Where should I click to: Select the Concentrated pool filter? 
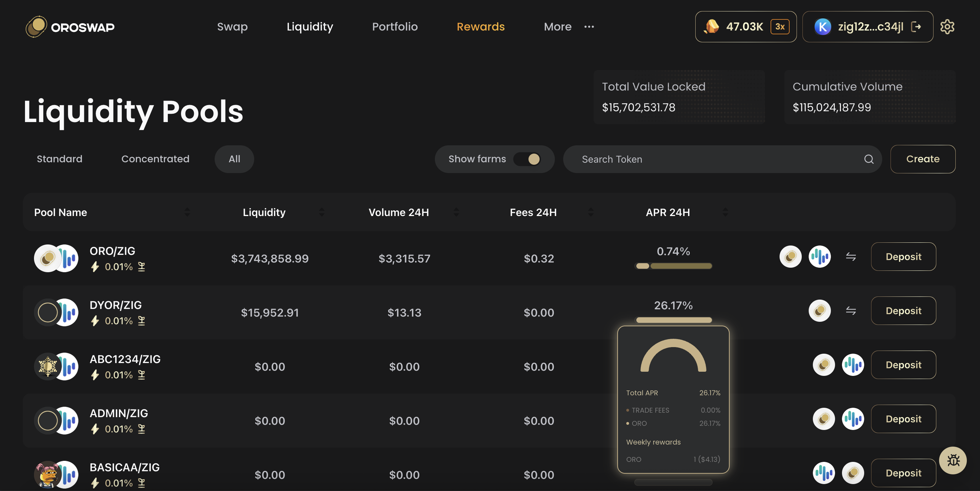(x=155, y=159)
